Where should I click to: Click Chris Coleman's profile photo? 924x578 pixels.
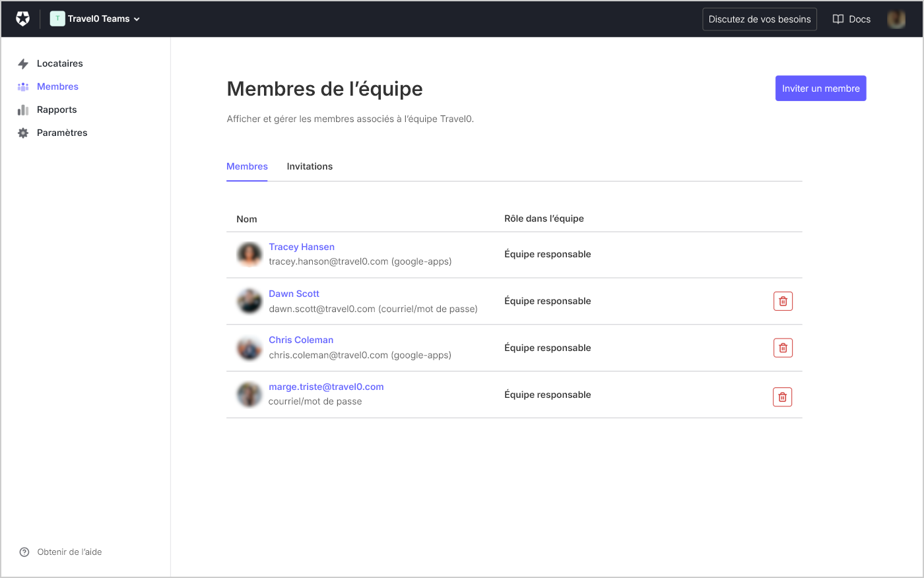[x=249, y=348]
